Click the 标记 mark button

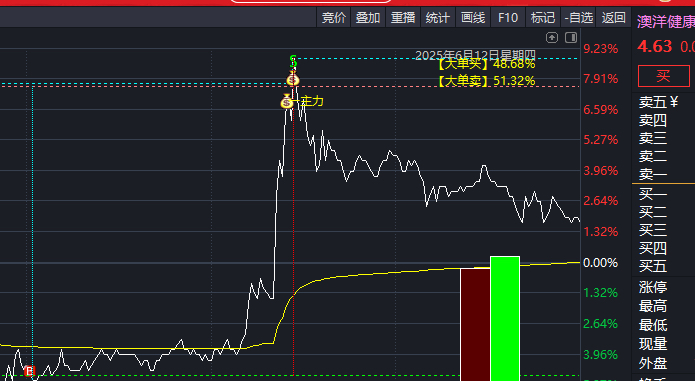click(x=543, y=18)
